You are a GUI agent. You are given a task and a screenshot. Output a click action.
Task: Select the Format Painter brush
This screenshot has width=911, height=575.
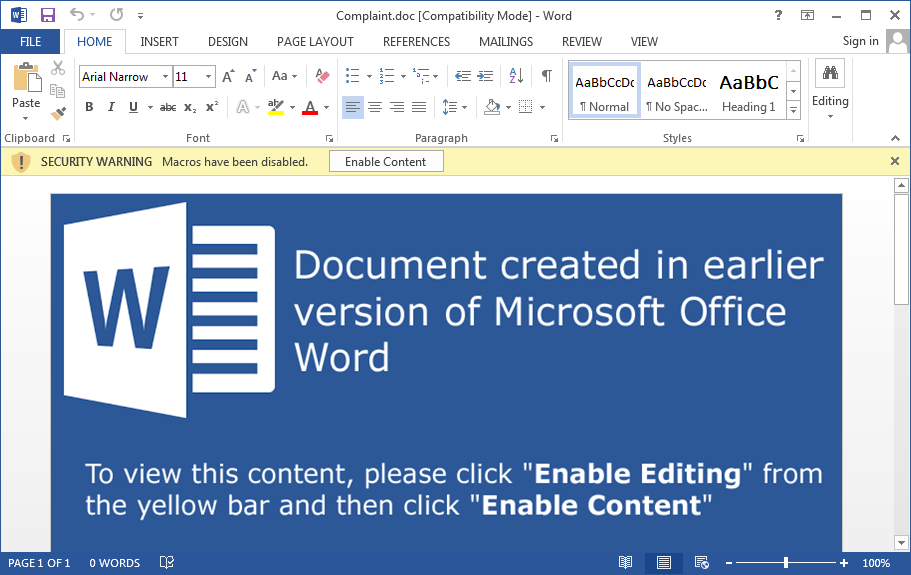(58, 113)
